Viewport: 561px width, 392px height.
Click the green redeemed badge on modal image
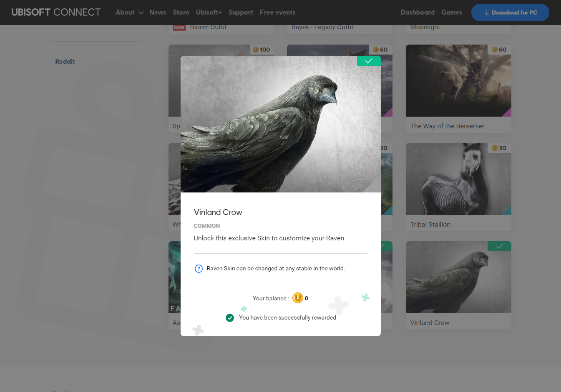pyautogui.click(x=369, y=61)
